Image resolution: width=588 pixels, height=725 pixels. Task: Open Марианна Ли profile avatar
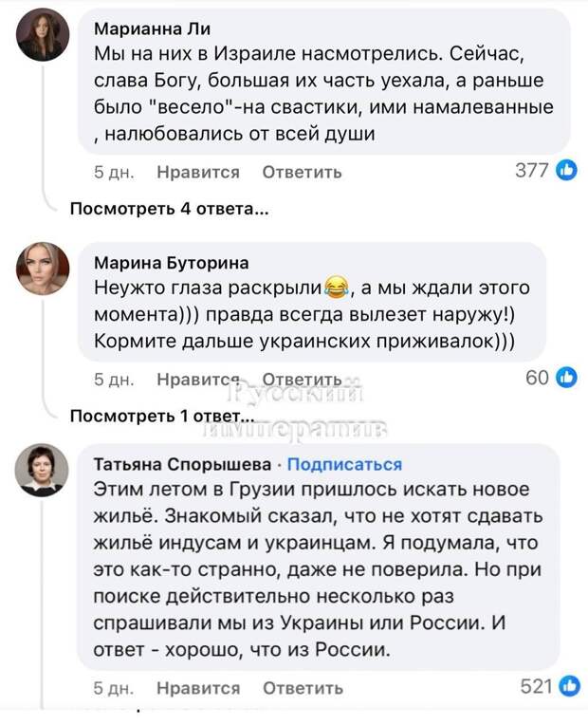[x=43, y=35]
